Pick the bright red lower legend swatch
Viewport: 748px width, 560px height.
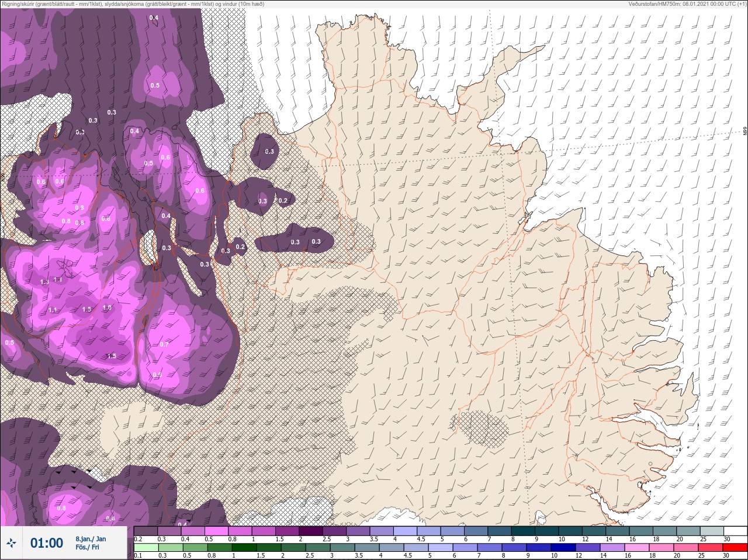[x=735, y=548]
